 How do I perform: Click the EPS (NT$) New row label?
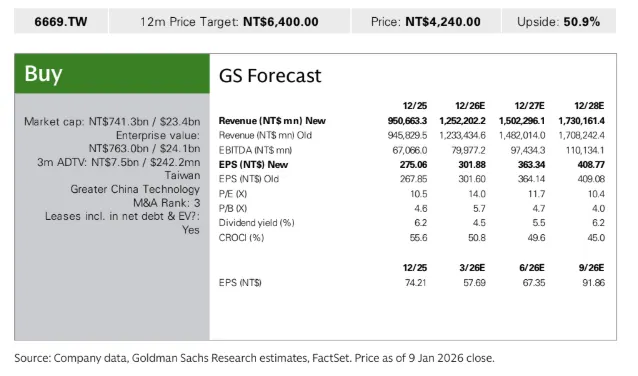coord(253,165)
